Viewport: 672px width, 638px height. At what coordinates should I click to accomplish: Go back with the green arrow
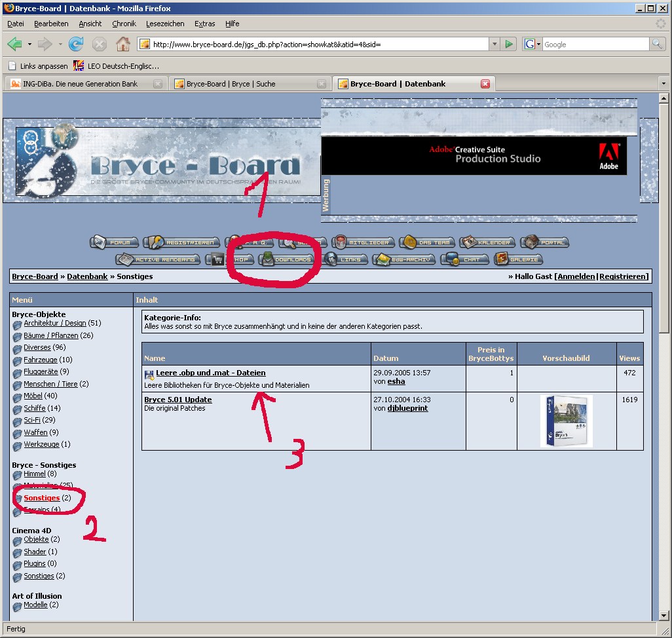click(x=14, y=44)
